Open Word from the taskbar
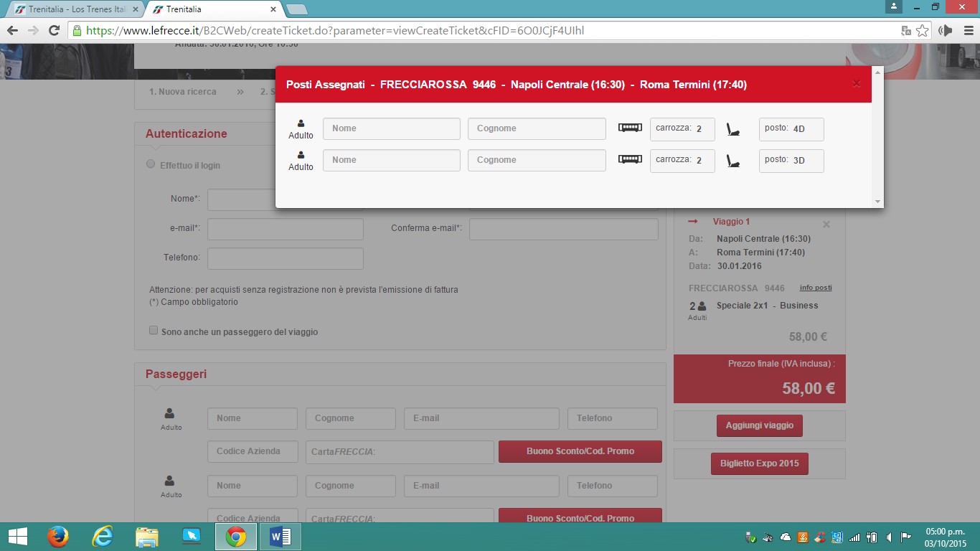980x551 pixels. coord(280,537)
